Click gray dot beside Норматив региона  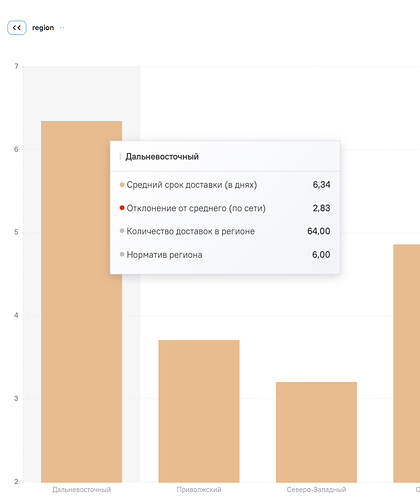click(122, 255)
